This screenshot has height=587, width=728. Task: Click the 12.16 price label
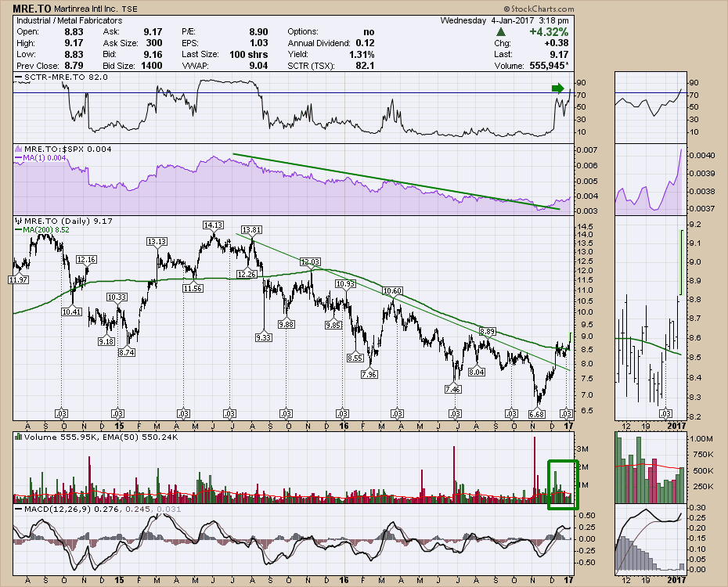point(86,259)
